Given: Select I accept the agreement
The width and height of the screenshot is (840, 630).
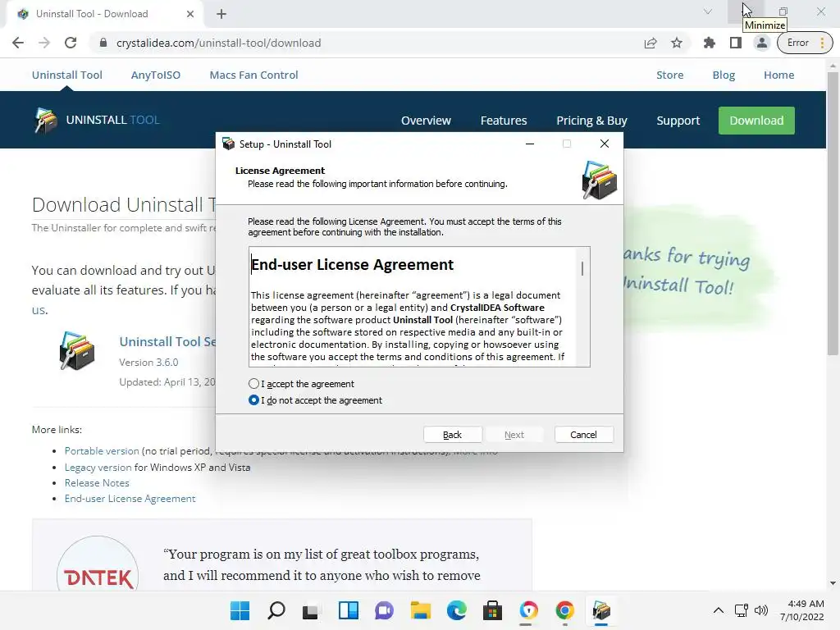Looking at the screenshot, I should (x=301, y=384).
